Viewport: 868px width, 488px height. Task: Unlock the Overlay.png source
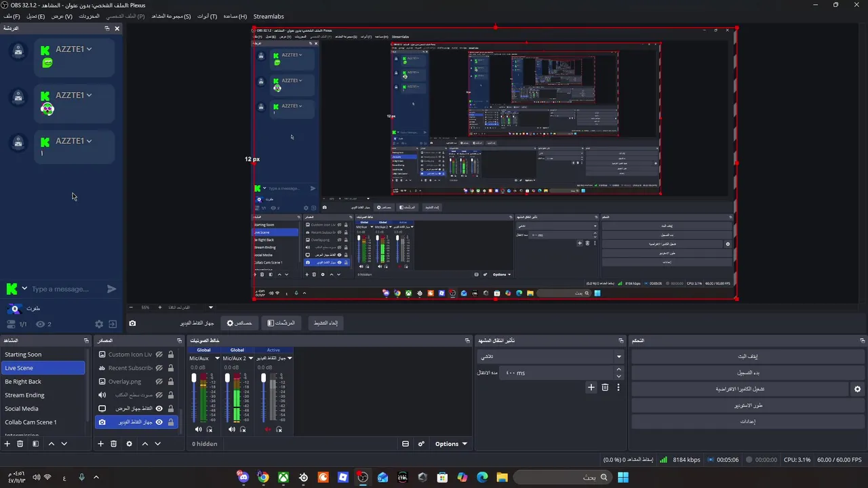(171, 382)
